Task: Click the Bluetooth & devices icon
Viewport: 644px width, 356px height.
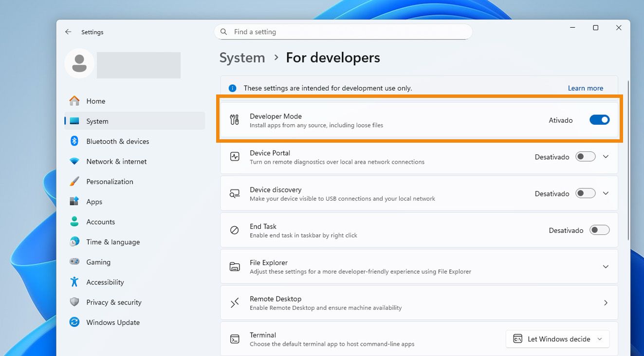Action: click(74, 141)
